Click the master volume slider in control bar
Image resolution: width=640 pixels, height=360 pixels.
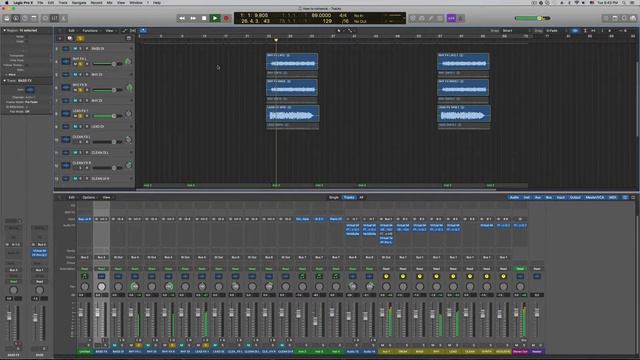pyautogui.click(x=532, y=18)
